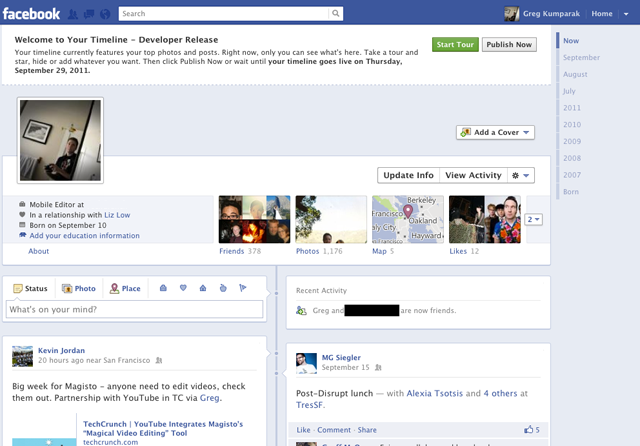Open Kevin Jordan's name link
The image size is (640, 446).
click(61, 351)
